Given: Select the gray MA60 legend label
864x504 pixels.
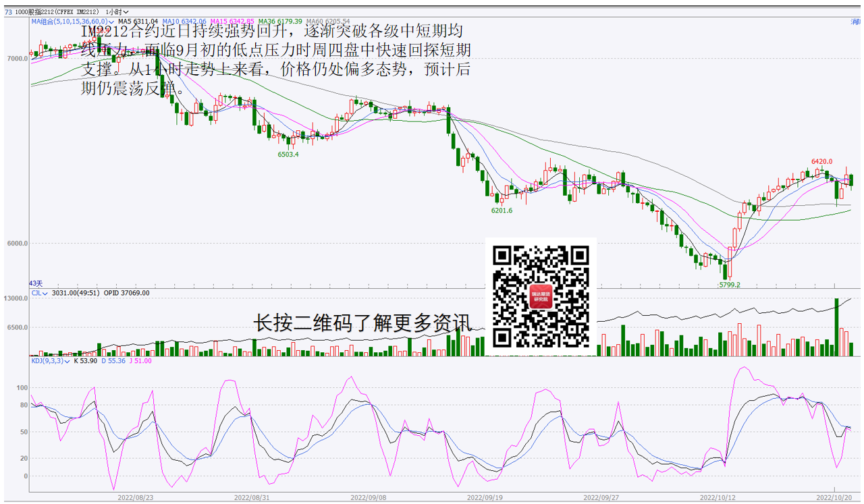Looking at the screenshot, I should (x=328, y=22).
